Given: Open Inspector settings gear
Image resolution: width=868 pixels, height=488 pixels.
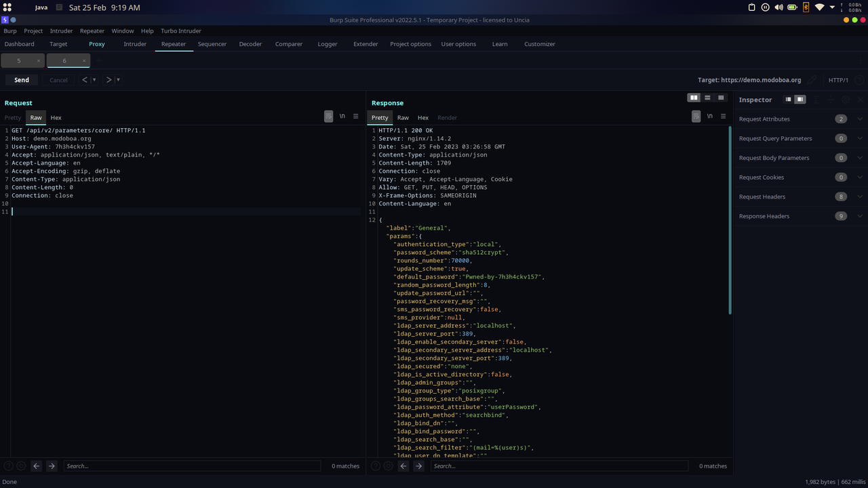Looking at the screenshot, I should point(846,100).
